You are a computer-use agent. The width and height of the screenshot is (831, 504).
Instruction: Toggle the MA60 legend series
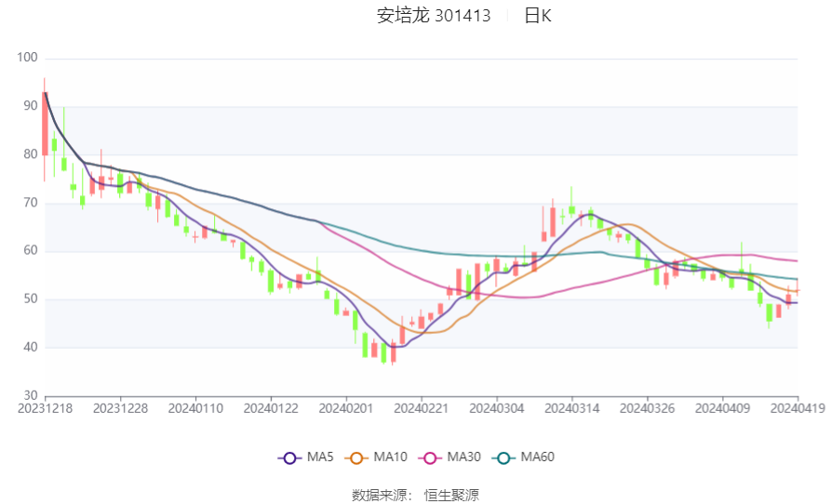523,458
